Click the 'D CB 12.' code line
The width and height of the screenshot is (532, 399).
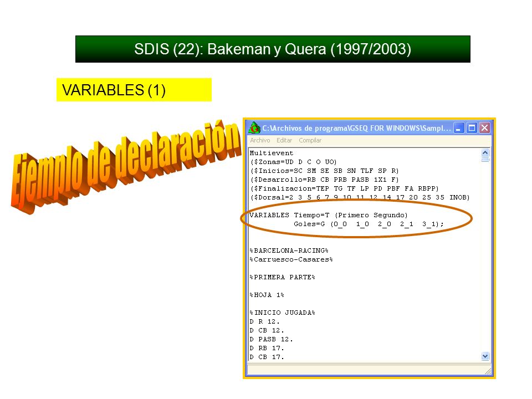267,330
